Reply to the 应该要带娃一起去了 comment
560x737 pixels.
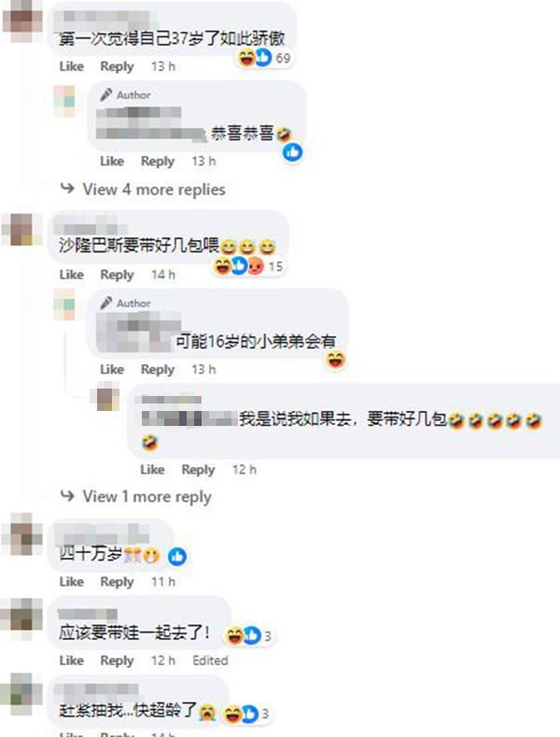pos(117,660)
